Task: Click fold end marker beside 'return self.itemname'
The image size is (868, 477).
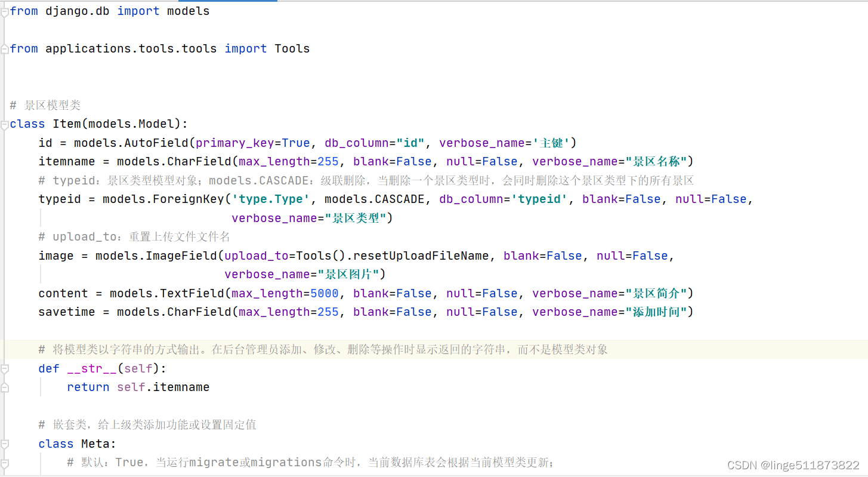Action: click(4, 387)
